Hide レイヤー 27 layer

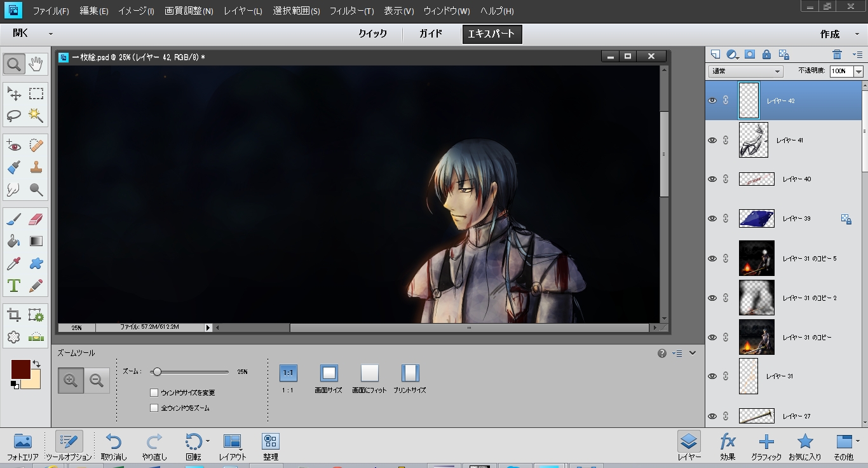[x=712, y=416]
